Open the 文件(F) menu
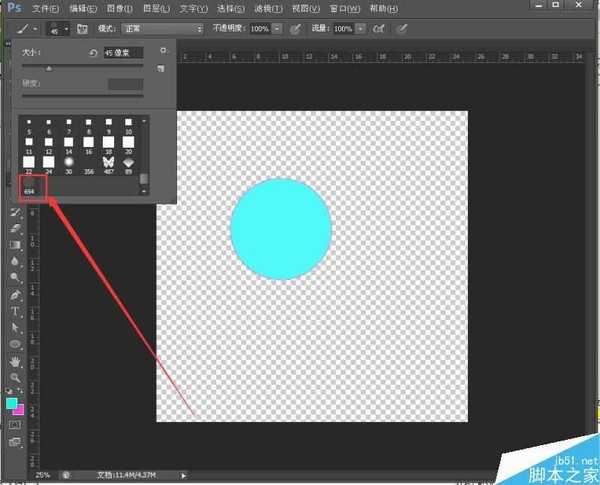600x485 pixels. [45, 8]
